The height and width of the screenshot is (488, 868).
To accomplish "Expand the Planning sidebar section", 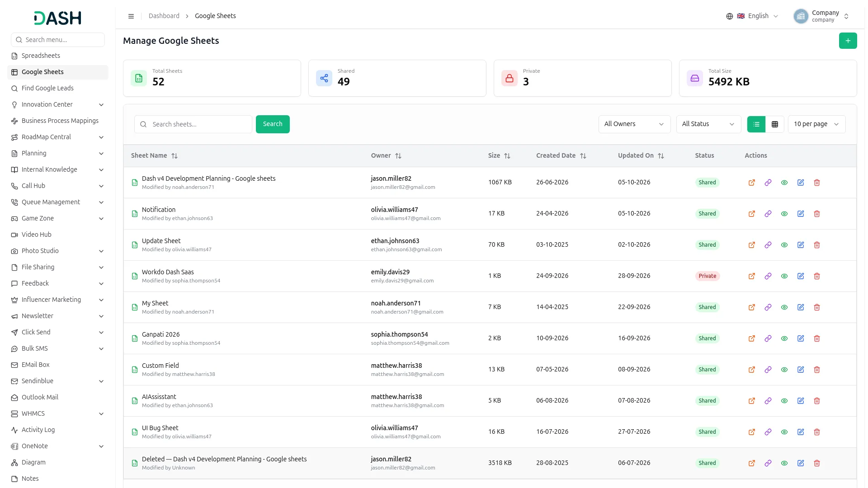I will click(58, 153).
